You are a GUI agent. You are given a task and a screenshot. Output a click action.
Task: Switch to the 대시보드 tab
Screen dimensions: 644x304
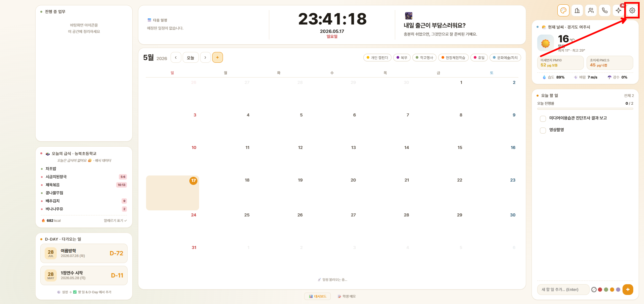(318, 296)
